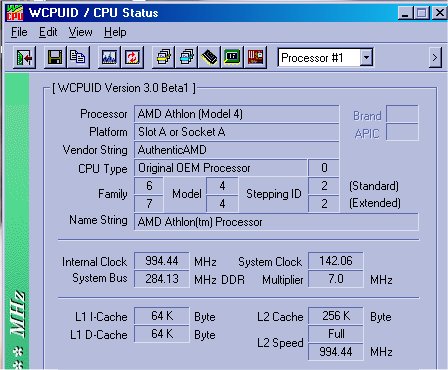Click the Platform value 'Slot A or Socket A'
Viewport: 448px width, 370px height.
coord(236,132)
